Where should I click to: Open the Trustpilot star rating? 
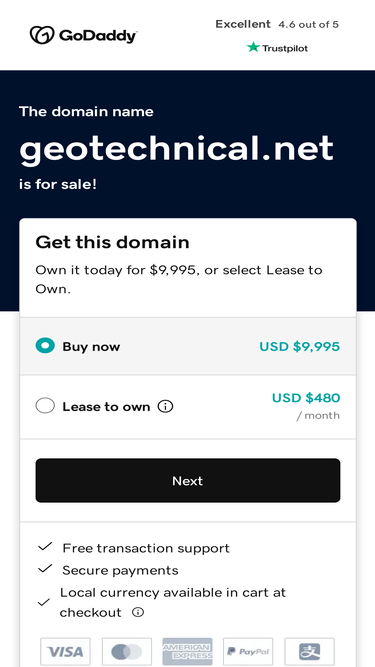click(x=277, y=48)
